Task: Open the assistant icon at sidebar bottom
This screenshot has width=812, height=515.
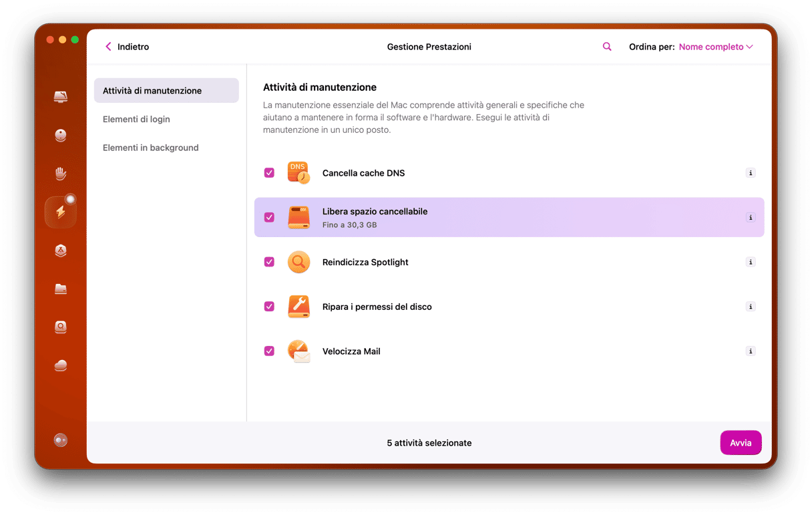Action: pos(61,440)
